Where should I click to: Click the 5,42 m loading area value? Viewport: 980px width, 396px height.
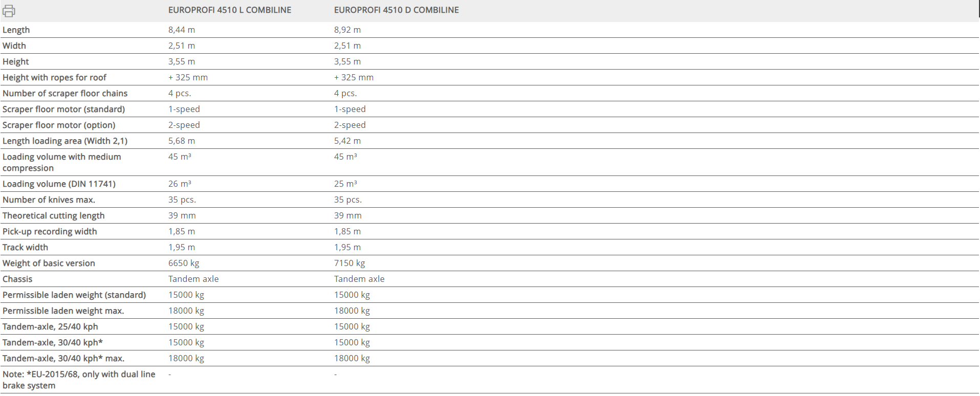[x=347, y=141]
